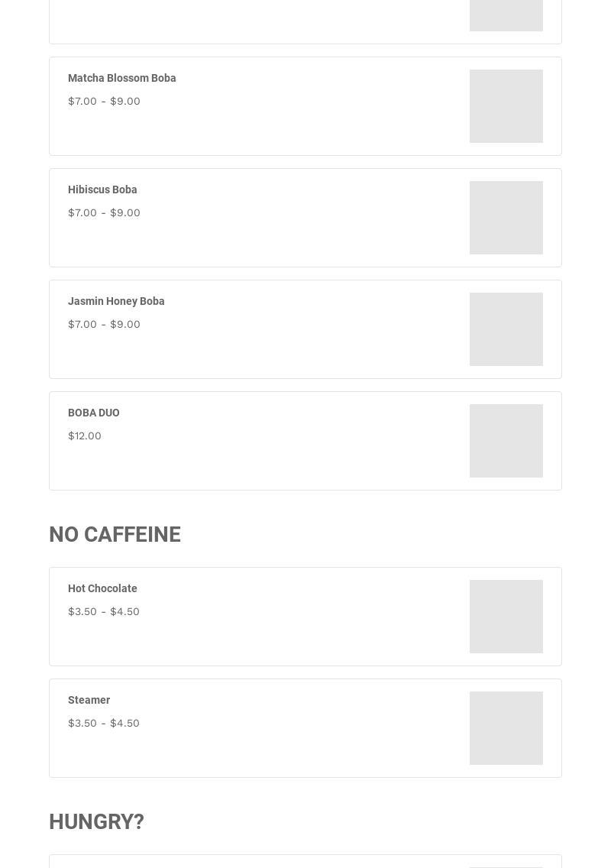611x868 pixels.
Task: Click the Jasmin Honey Boba price range
Action: coord(104,324)
